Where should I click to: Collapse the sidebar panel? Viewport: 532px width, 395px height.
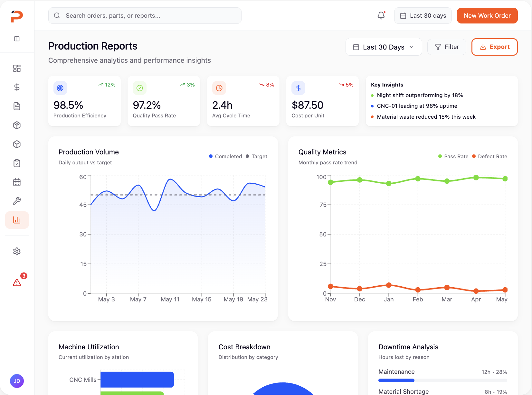(17, 39)
